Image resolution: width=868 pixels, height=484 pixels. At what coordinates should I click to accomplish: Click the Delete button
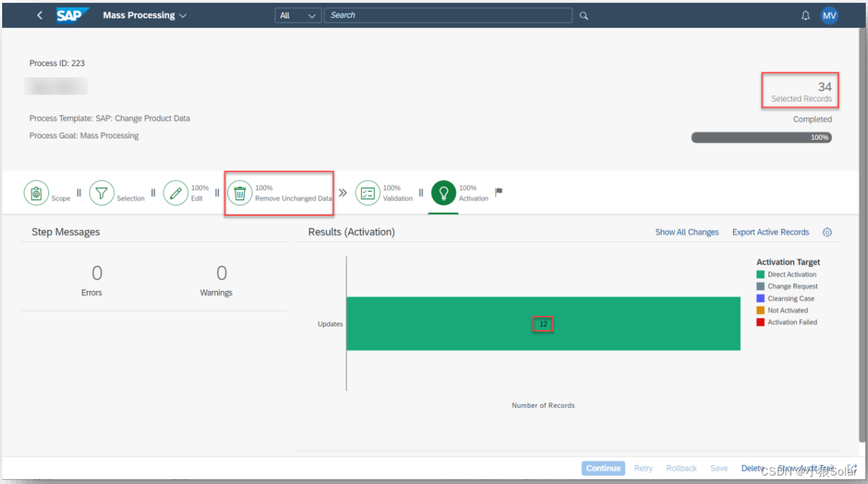753,468
